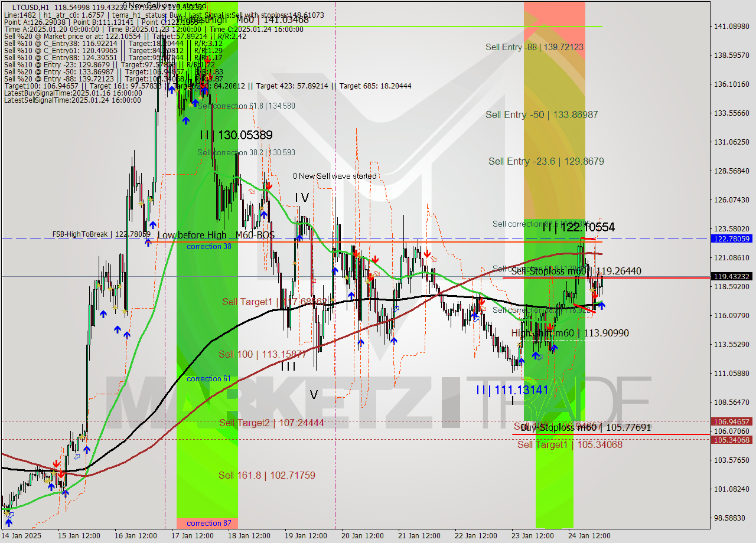756x543 pixels.
Task: Click the 136.10160 price scale value
Action: click(732, 84)
